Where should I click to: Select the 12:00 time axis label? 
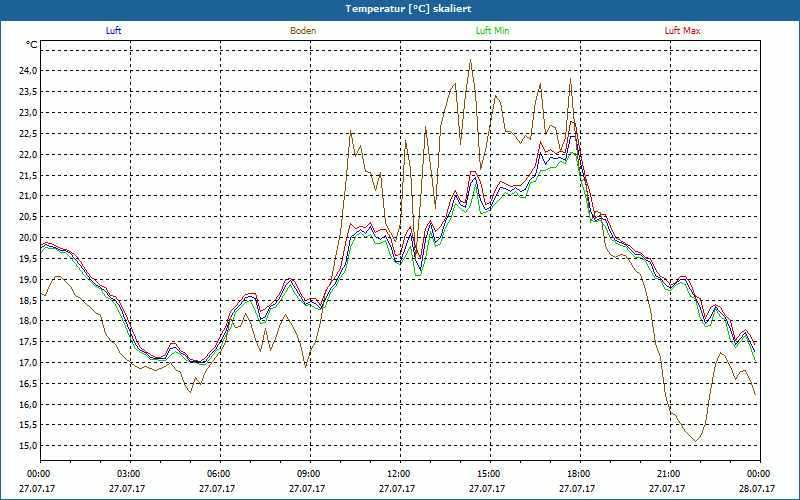pyautogui.click(x=399, y=474)
